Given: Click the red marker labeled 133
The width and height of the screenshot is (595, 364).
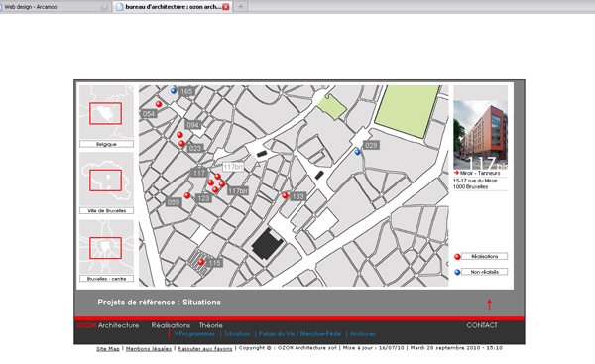Looking at the screenshot, I should click(285, 195).
